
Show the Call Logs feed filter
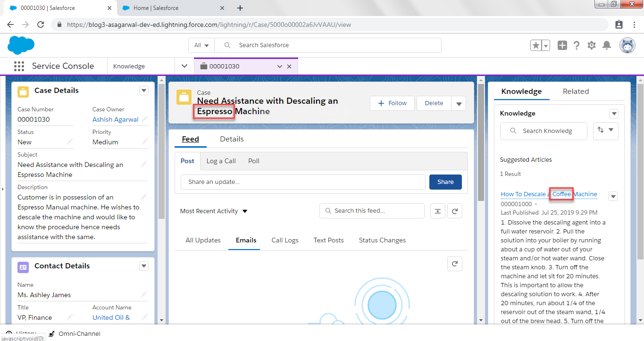pos(285,240)
